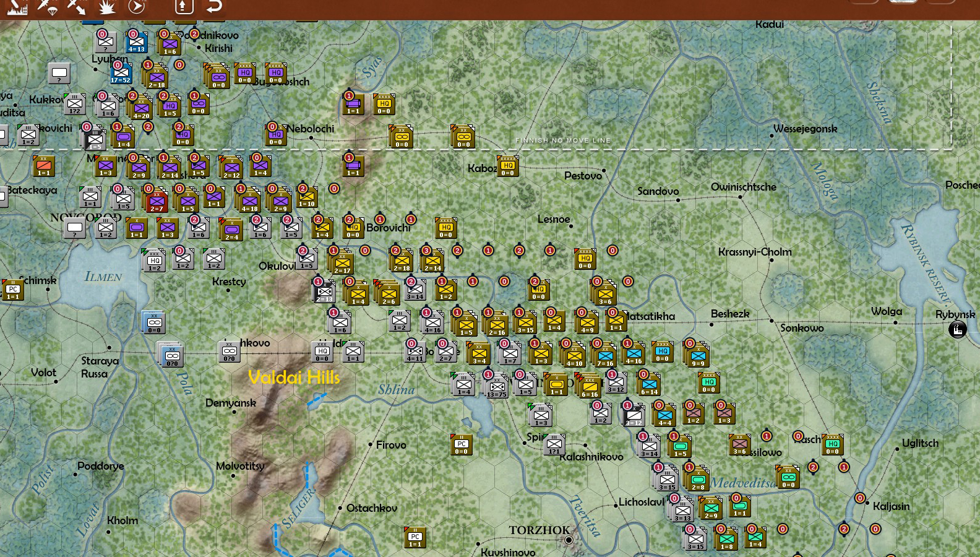Click the TORZHOK city label
Image resolution: width=980 pixels, height=557 pixels.
(x=539, y=530)
